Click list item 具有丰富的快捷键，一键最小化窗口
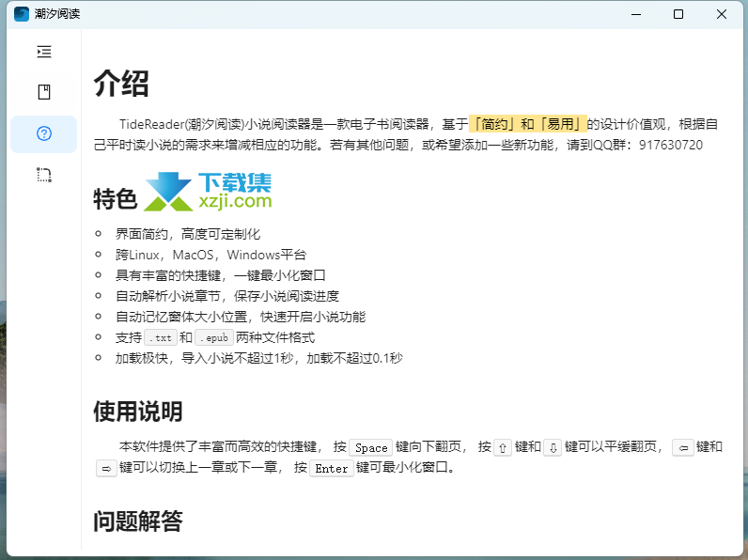Viewport: 748px width, 560px height. (x=221, y=275)
